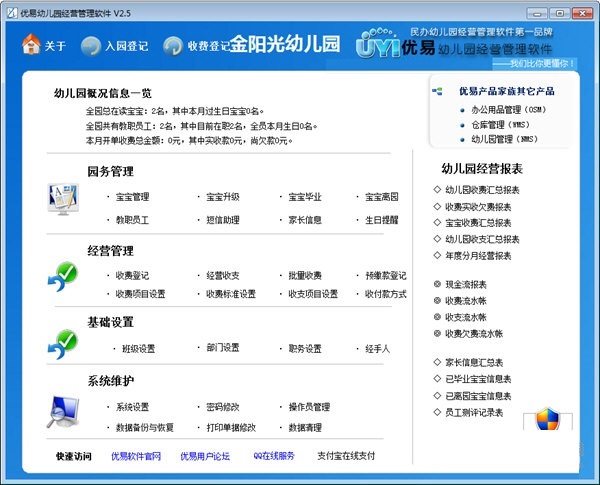Open 仓库管理 (WMS) product
The image size is (600, 485).
coord(501,125)
